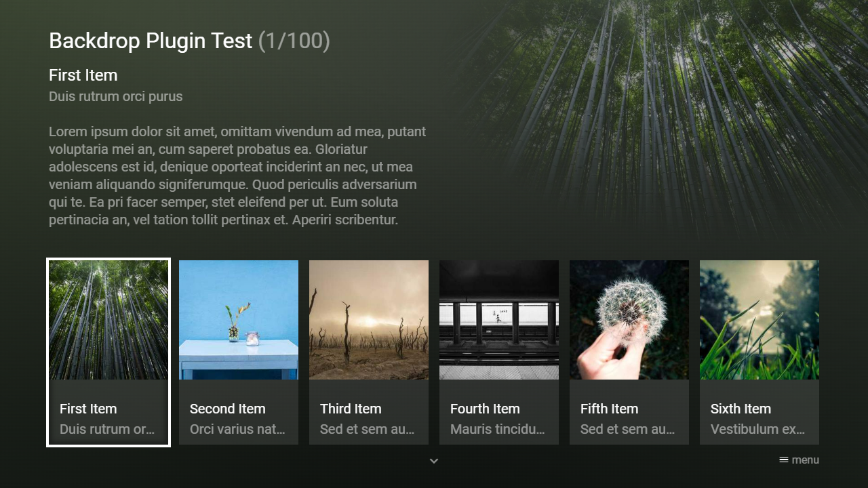
Task: Click the 'Second Item' card title
Action: (x=227, y=409)
